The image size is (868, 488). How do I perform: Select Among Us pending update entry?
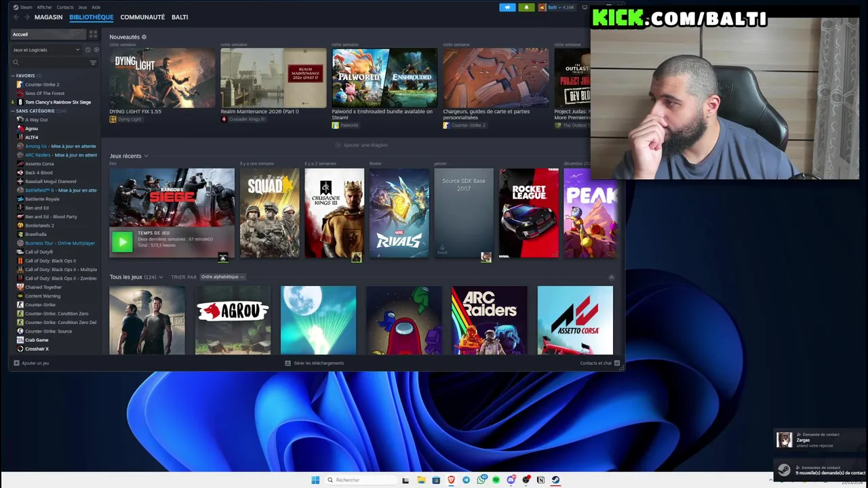coord(58,146)
